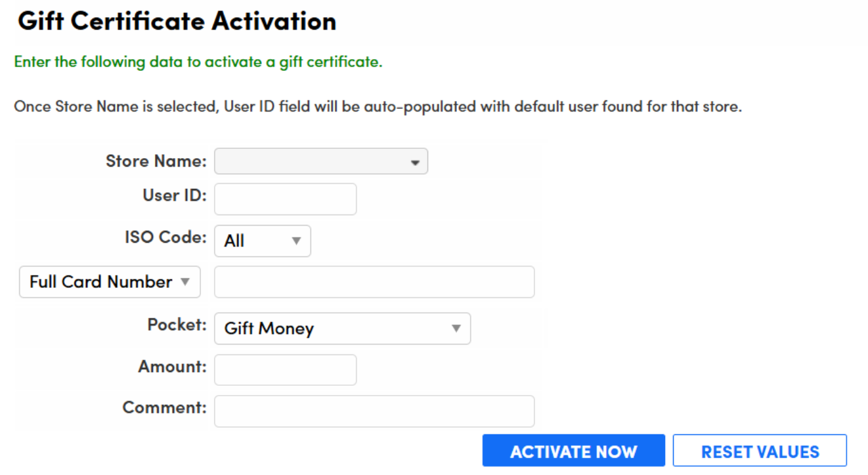
Task: Click the Full Card Number dropdown arrow
Action: (185, 282)
